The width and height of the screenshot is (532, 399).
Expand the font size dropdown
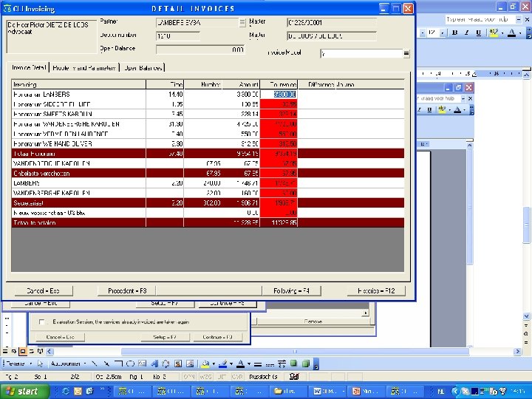click(x=441, y=33)
